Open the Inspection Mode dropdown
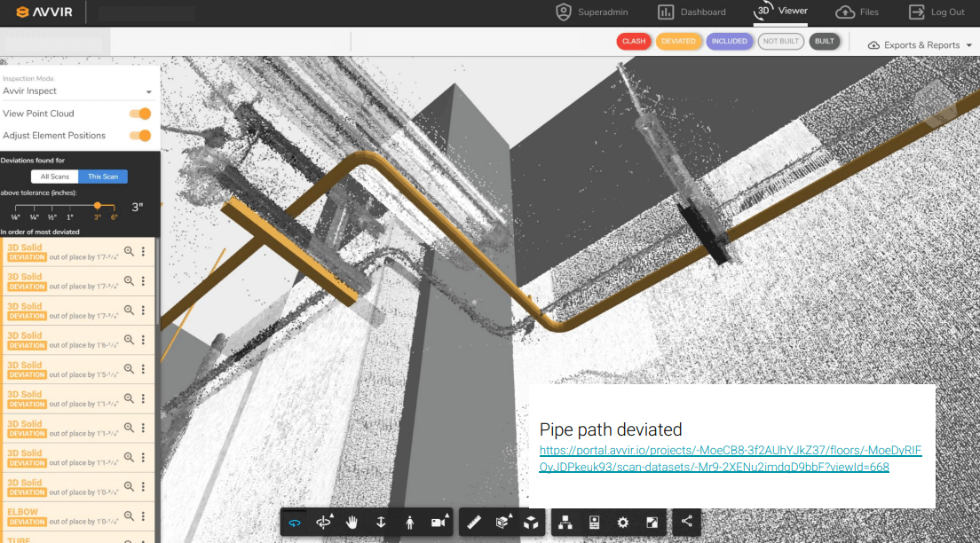Image resolution: width=980 pixels, height=543 pixels. click(x=78, y=91)
